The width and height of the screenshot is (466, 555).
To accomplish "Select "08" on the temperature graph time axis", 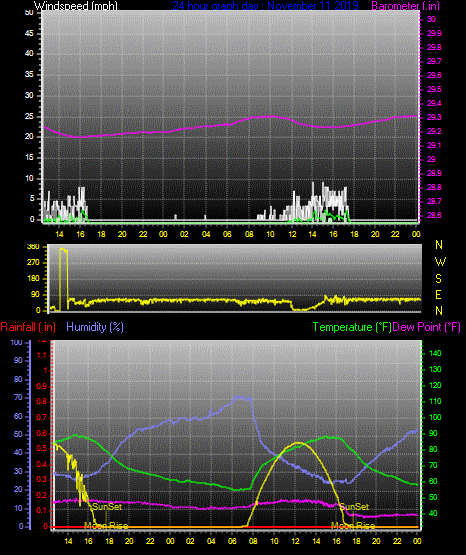I will pos(253,541).
